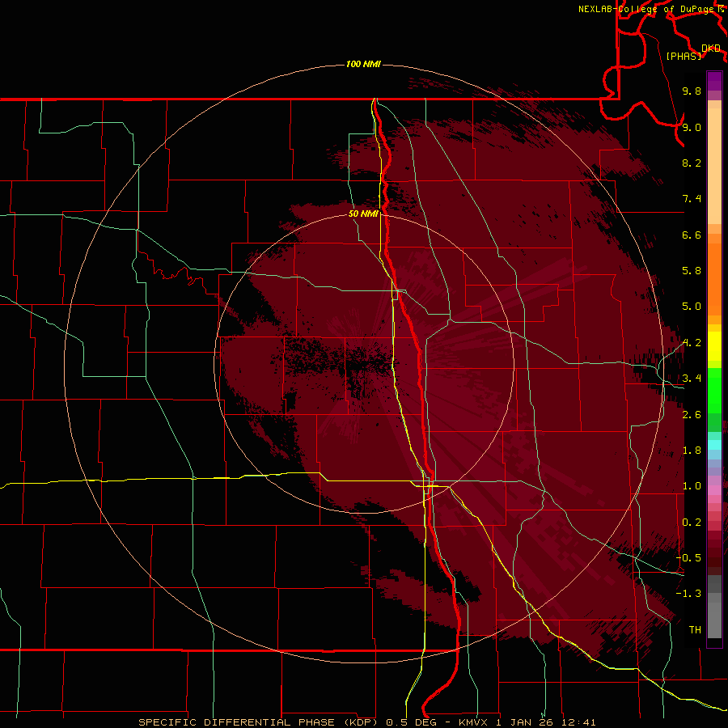728x728 pixels.
Task: Click the 2.6 legend value
Action: [x=692, y=415]
